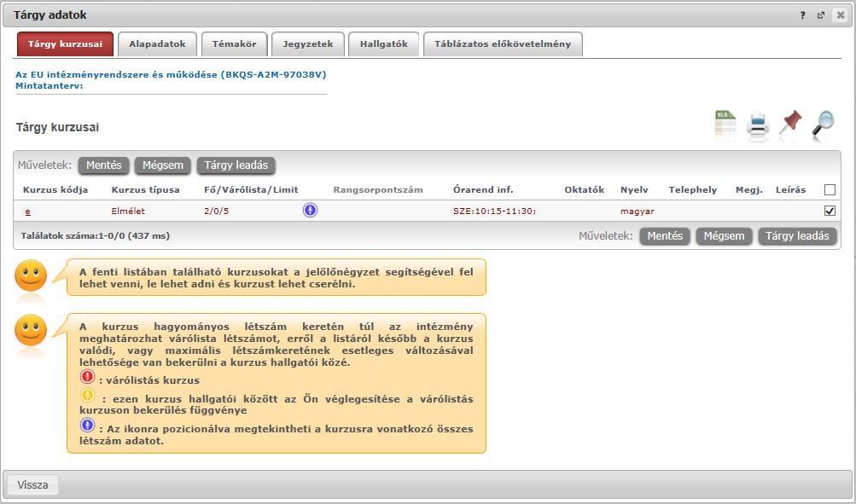
Task: Click the upper smiley info icon
Action: [x=31, y=276]
